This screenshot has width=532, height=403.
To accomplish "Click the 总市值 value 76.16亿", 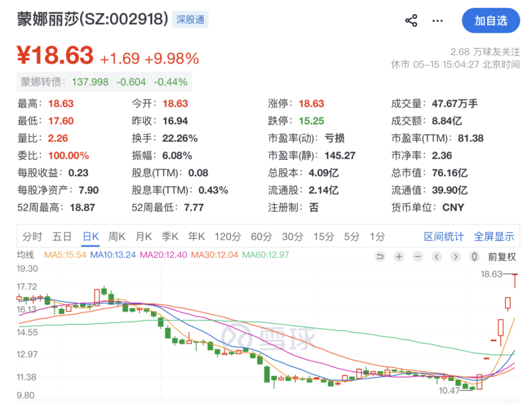I will (x=449, y=173).
